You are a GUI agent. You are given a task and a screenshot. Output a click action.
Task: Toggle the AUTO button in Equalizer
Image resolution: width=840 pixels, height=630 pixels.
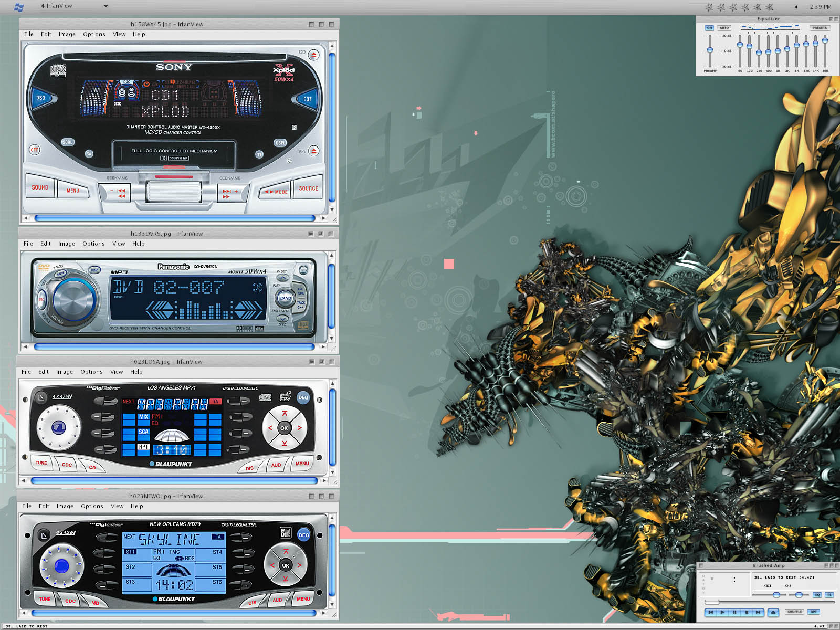click(x=724, y=28)
